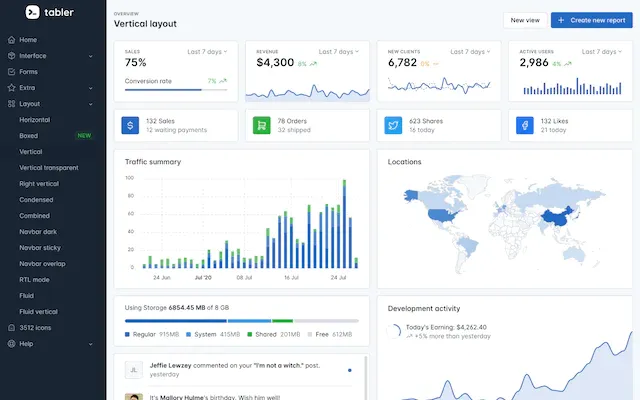Click the plus icon in Create new report
640x400 pixels.
(x=561, y=20)
